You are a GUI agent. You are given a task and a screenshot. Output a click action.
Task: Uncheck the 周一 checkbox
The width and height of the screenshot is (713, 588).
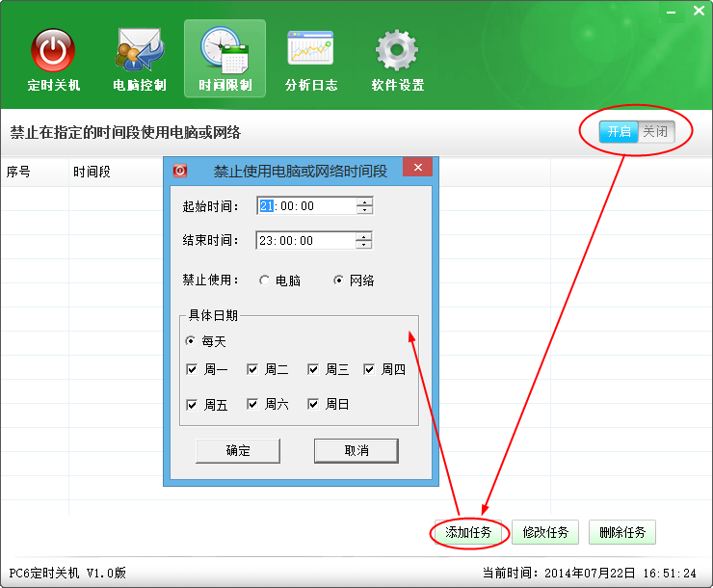pos(192,369)
